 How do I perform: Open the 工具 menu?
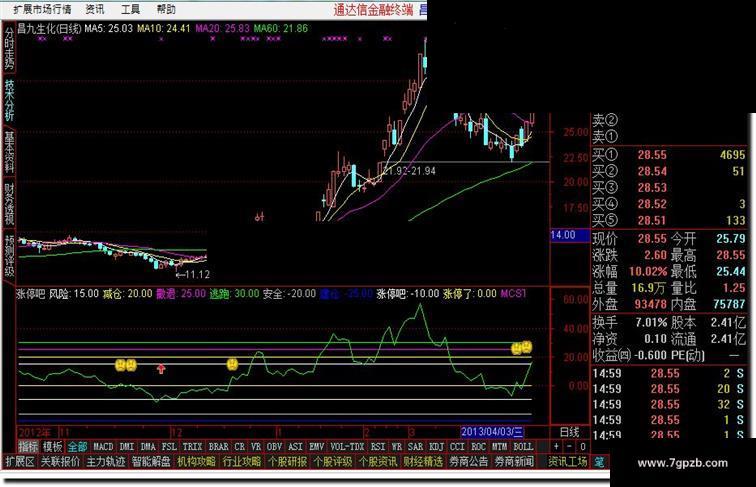[x=130, y=9]
